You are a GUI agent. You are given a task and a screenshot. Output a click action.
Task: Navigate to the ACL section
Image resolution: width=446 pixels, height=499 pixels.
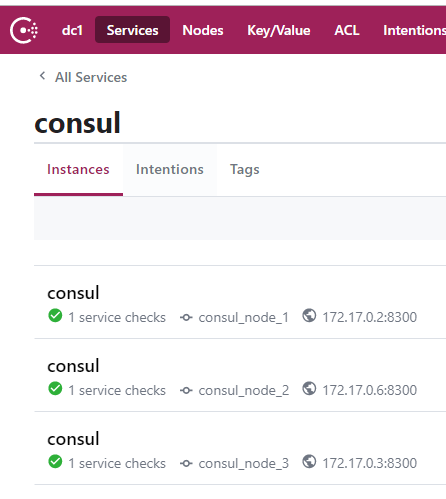click(347, 30)
